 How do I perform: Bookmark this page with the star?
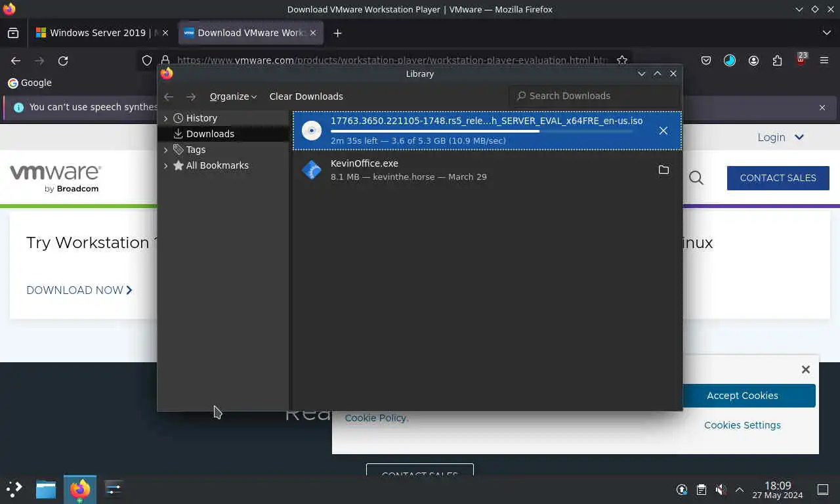pyautogui.click(x=622, y=60)
